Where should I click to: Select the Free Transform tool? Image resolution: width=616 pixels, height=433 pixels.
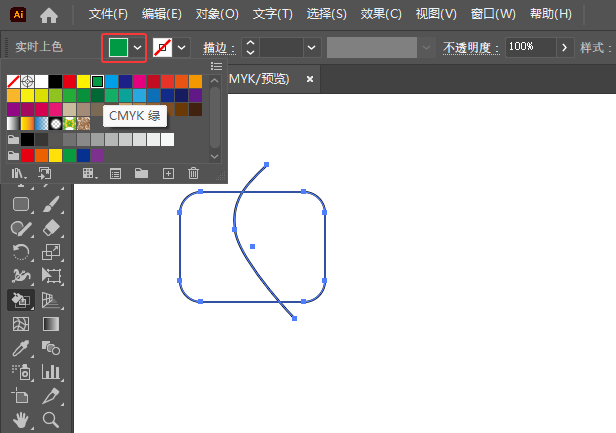[x=51, y=276]
